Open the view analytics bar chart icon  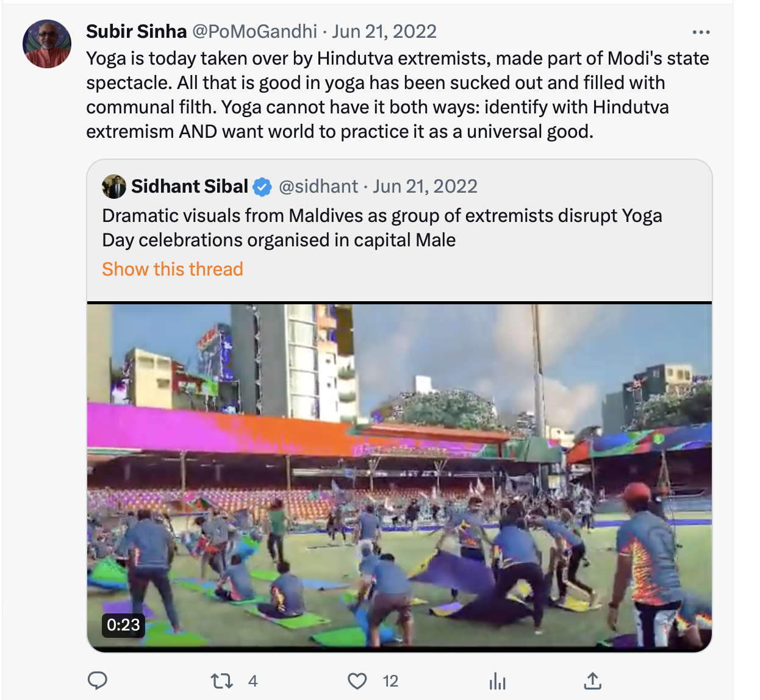498,680
